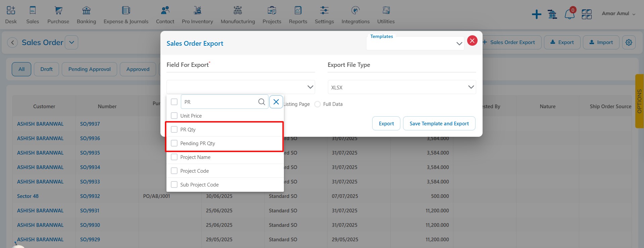The width and height of the screenshot is (644, 248).
Task: Check the Project Name field
Action: pos(174,157)
